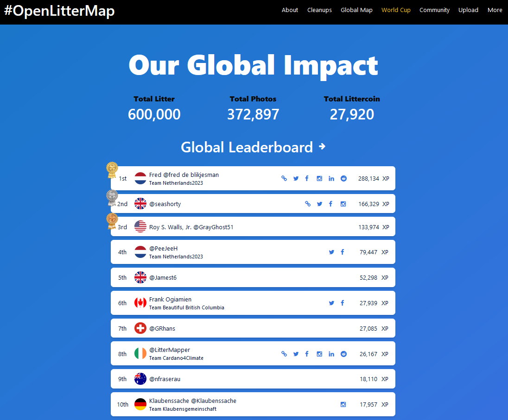Screen dimensions: 508x420
Task: Click the Instagram icon for Klaubenssache
Action: 343,404
